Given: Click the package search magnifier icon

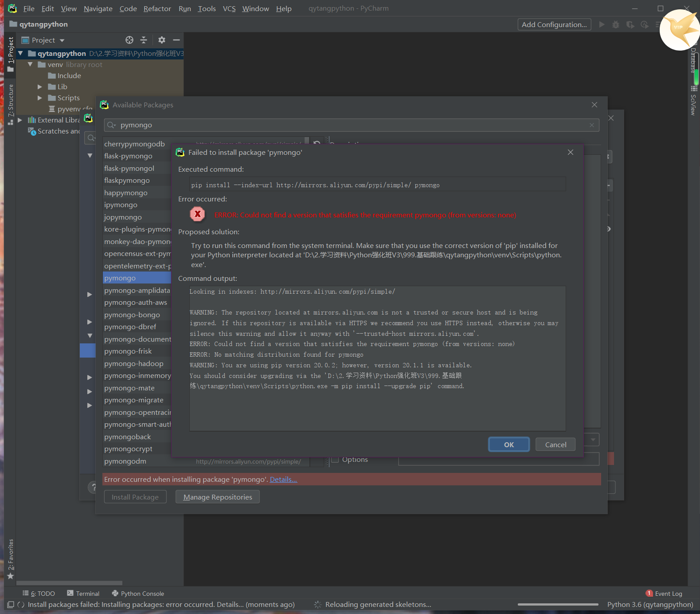Looking at the screenshot, I should pos(111,125).
